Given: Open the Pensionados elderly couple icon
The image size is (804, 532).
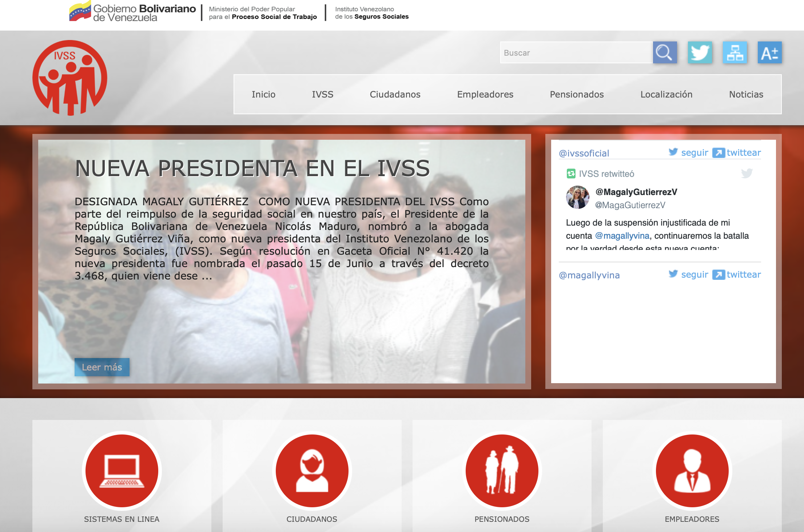Looking at the screenshot, I should click(x=502, y=471).
